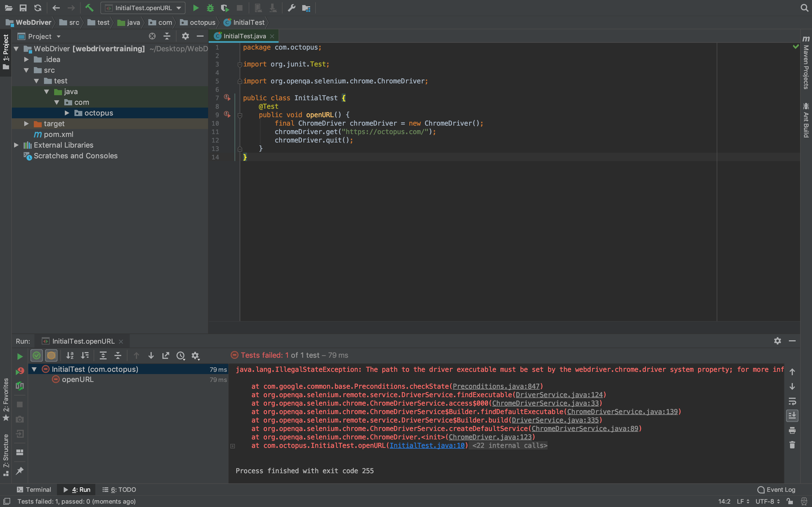
Task: Expand the External Libraries node
Action: tap(16, 145)
